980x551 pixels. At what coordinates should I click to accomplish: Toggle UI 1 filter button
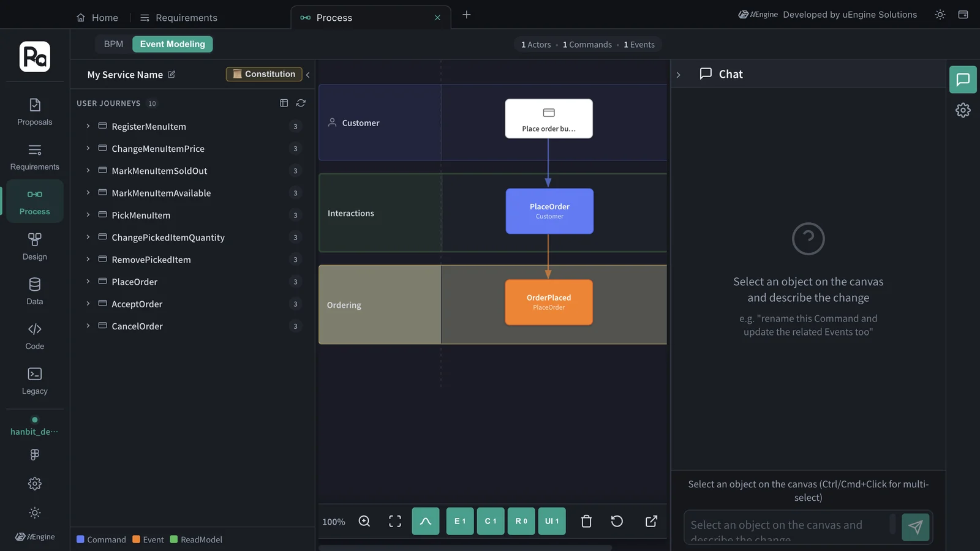tap(552, 521)
